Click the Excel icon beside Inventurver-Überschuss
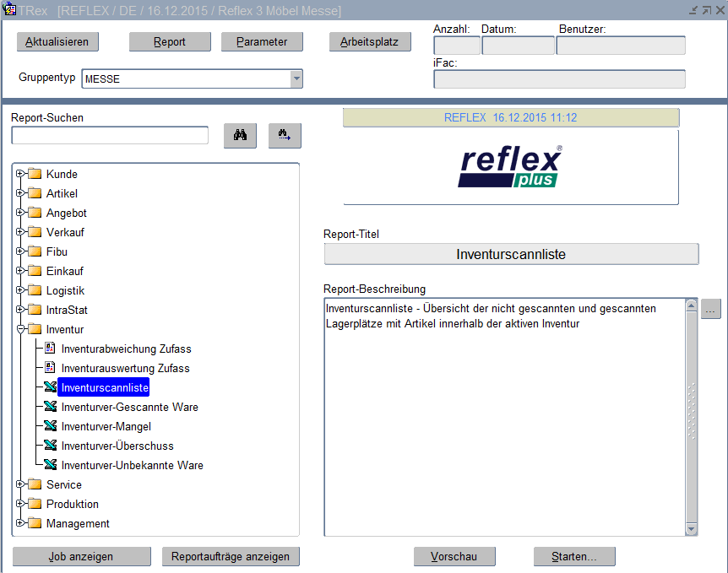Screen dimensions: 728x573 [x=51, y=446]
